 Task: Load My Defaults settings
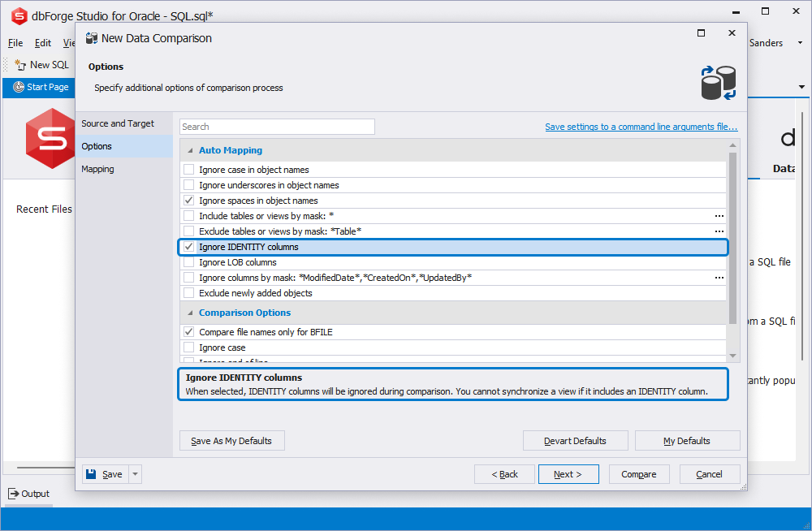pos(687,441)
